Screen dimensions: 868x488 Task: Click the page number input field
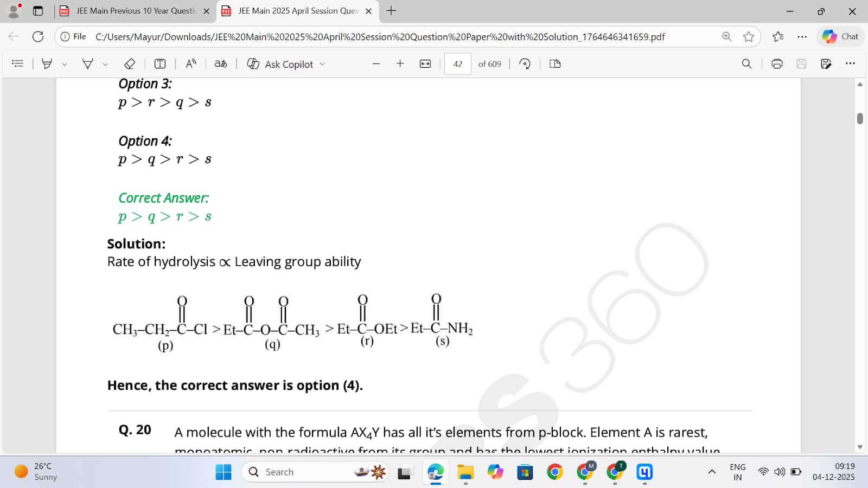point(457,64)
